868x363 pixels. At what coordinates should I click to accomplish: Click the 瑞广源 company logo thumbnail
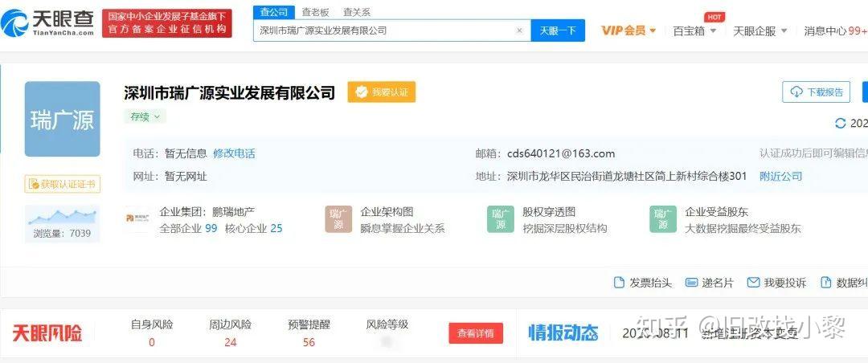click(x=63, y=119)
